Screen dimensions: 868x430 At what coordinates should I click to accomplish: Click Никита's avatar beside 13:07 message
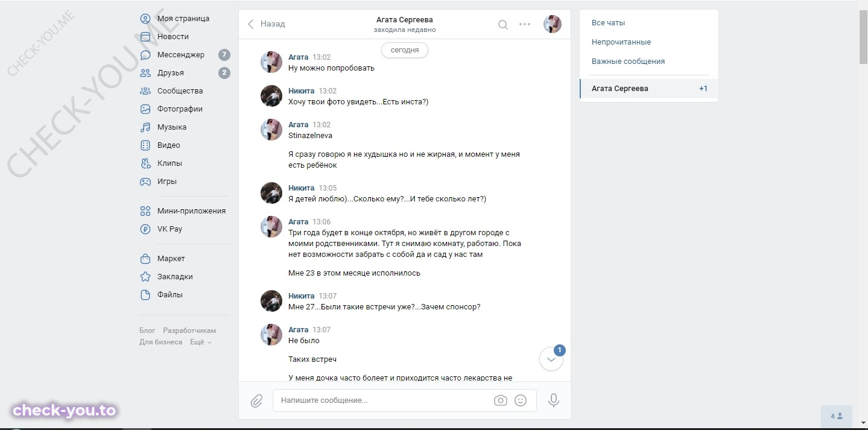[x=271, y=301]
